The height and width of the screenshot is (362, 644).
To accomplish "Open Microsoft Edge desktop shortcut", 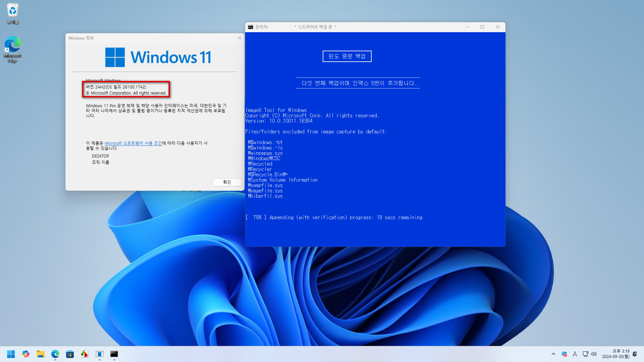I will (x=12, y=49).
